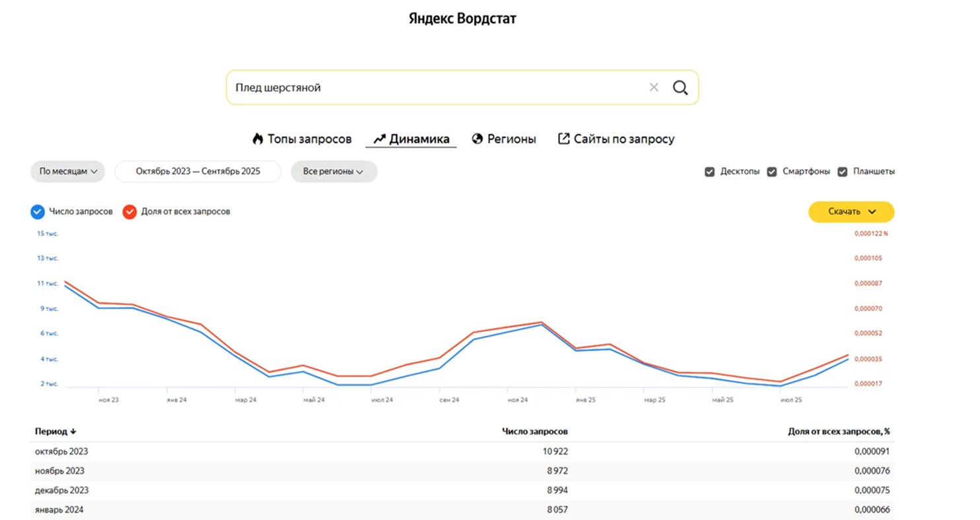Toggle the Десктопы checkbox
This screenshot has width=980, height=520.
[x=710, y=172]
